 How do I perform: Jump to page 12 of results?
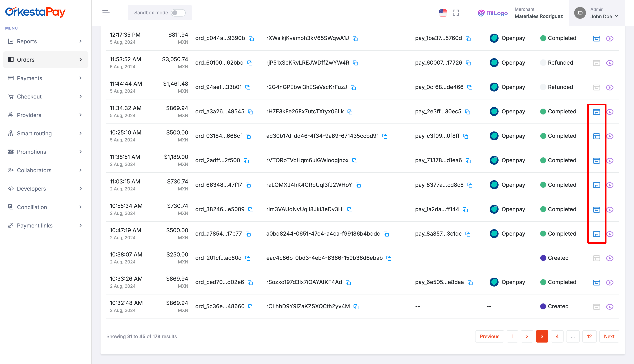(589, 336)
